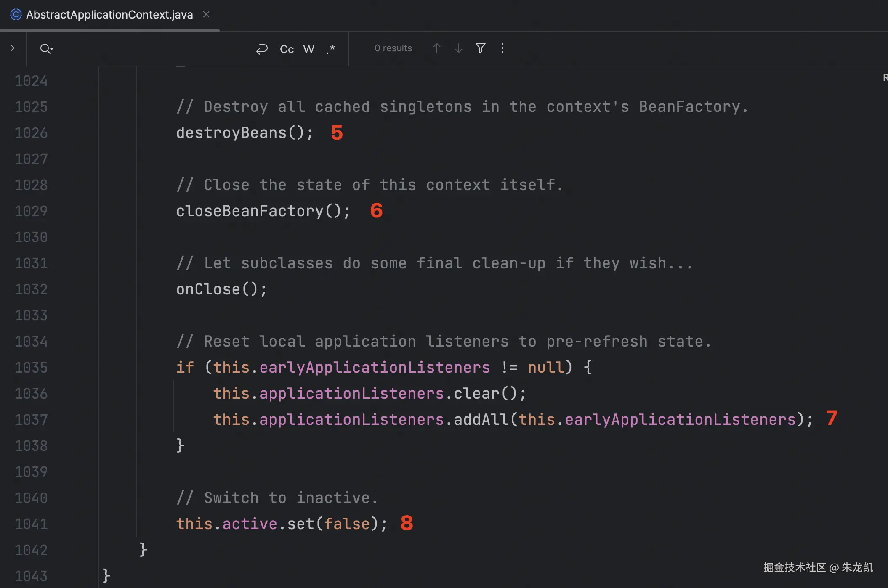This screenshot has height=588, width=888.
Task: Click the onClose() method call
Action: click(x=221, y=289)
